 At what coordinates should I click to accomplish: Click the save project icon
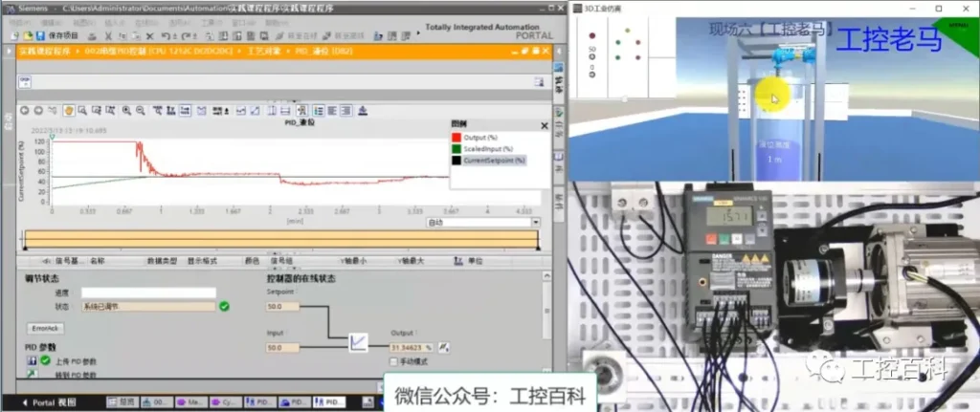point(41,35)
